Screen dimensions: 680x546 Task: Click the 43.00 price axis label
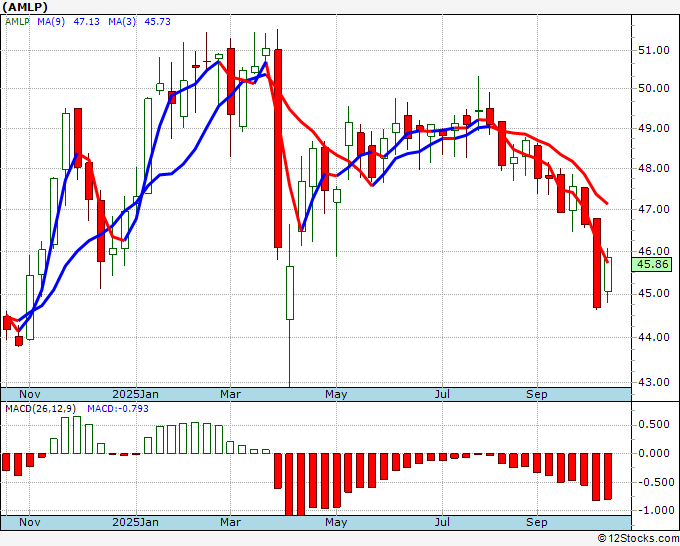653,382
